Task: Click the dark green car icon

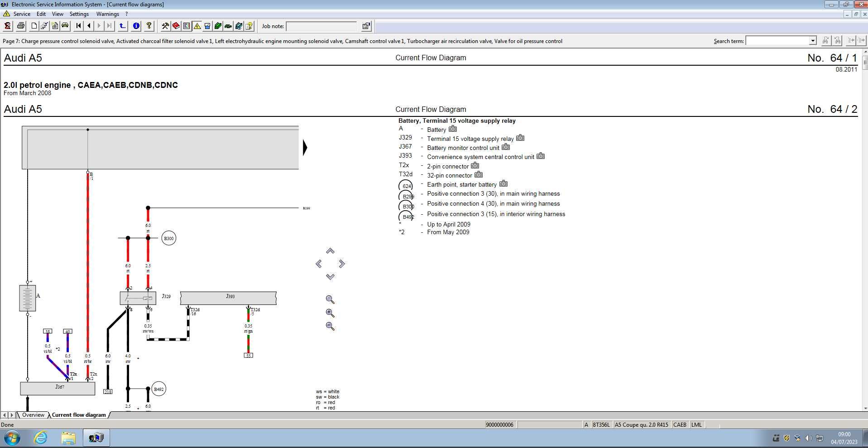Action: click(228, 26)
